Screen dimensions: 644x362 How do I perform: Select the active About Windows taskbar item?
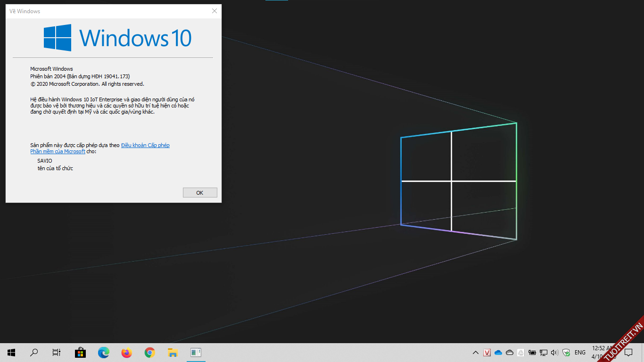(x=196, y=353)
